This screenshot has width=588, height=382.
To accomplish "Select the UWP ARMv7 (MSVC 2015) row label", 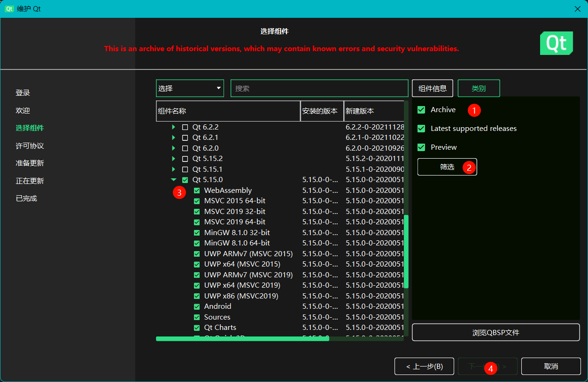I will 248,254.
